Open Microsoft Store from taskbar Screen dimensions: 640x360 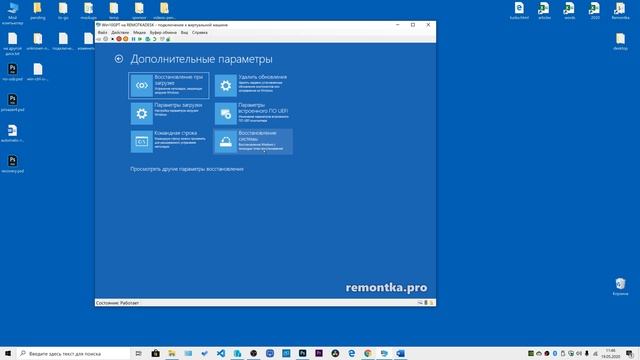156,353
